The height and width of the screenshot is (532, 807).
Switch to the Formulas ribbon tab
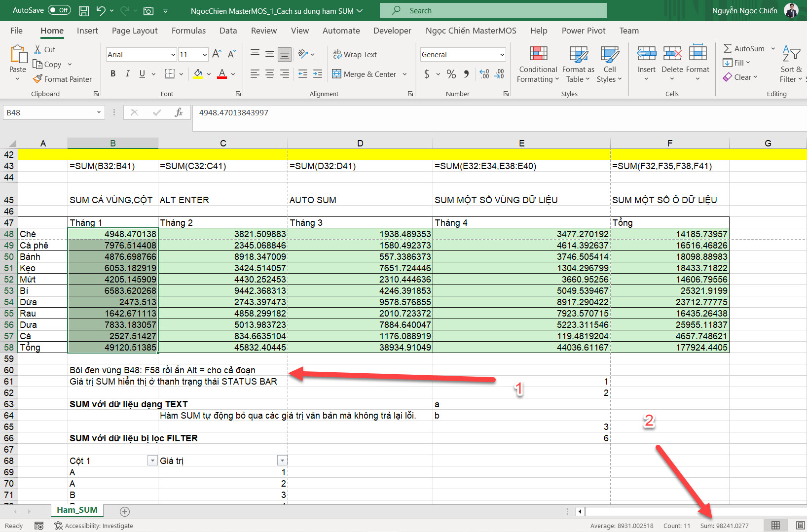click(188, 31)
